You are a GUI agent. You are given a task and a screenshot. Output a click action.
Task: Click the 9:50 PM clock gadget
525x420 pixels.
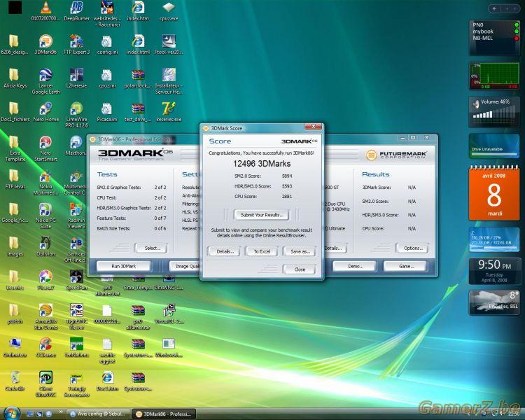[494, 271]
